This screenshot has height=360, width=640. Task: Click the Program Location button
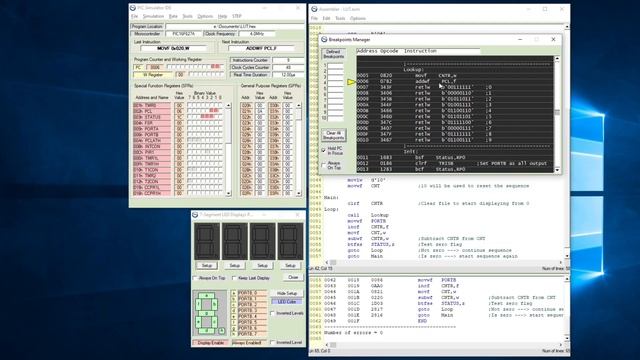(147, 27)
